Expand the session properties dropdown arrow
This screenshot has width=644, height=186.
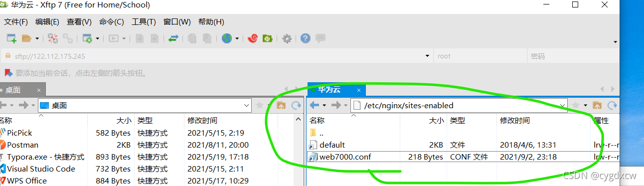pos(98,38)
